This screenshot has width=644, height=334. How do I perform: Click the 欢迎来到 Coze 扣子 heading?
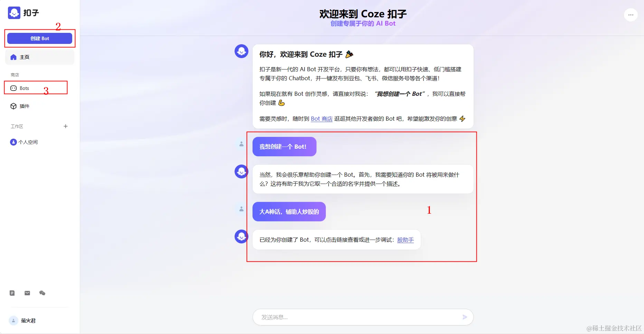(x=363, y=14)
